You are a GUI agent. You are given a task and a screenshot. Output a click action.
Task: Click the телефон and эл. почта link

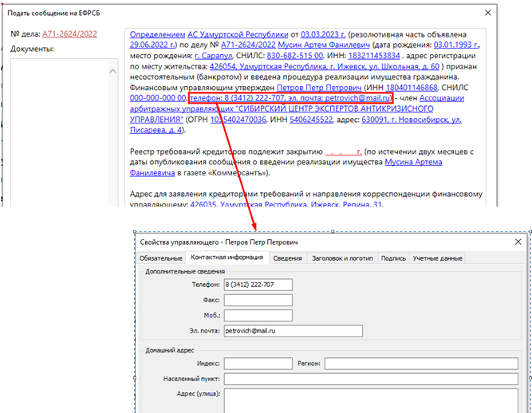[x=290, y=98]
